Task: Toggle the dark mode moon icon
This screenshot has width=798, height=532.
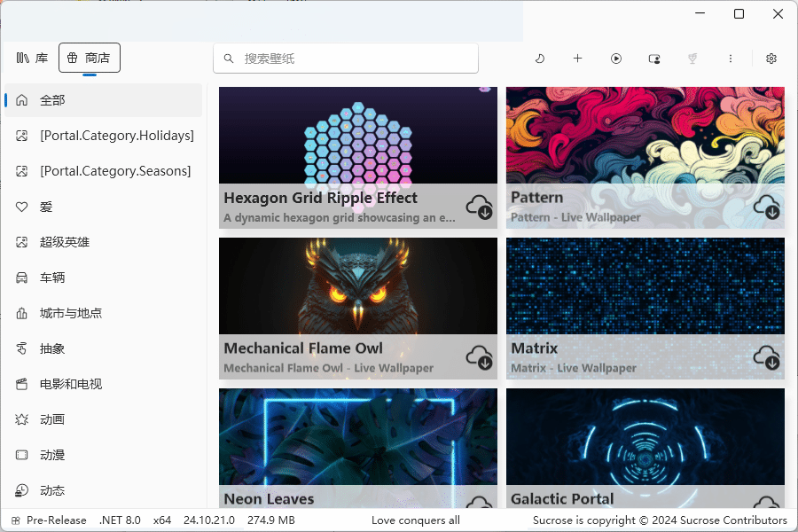Action: pos(539,59)
